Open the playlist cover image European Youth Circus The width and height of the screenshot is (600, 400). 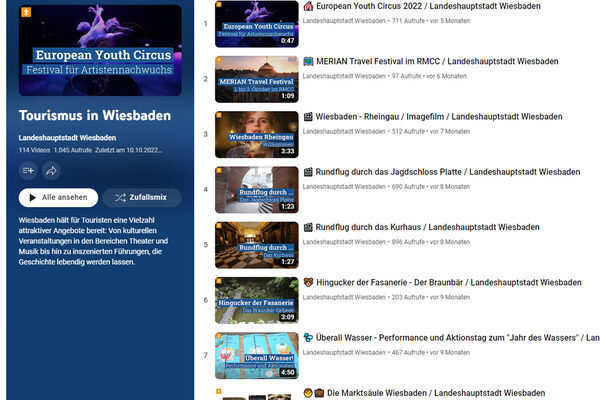pyautogui.click(x=100, y=50)
